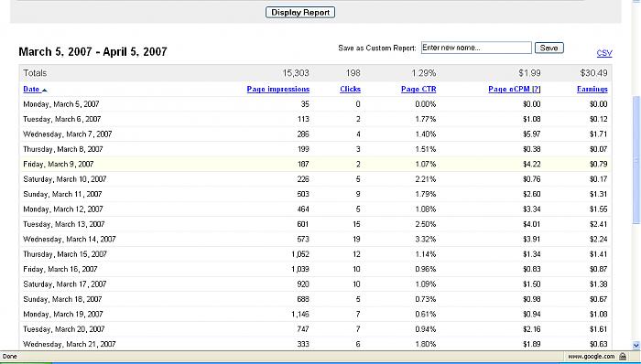Click the report date range heading
Image resolution: width=641 pixels, height=364 pixels.
(92, 52)
